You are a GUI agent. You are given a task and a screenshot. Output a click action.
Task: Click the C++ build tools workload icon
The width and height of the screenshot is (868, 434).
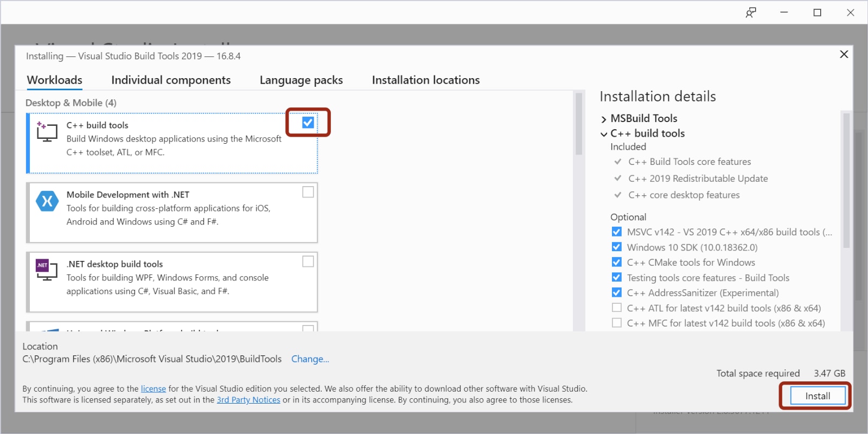(x=47, y=132)
